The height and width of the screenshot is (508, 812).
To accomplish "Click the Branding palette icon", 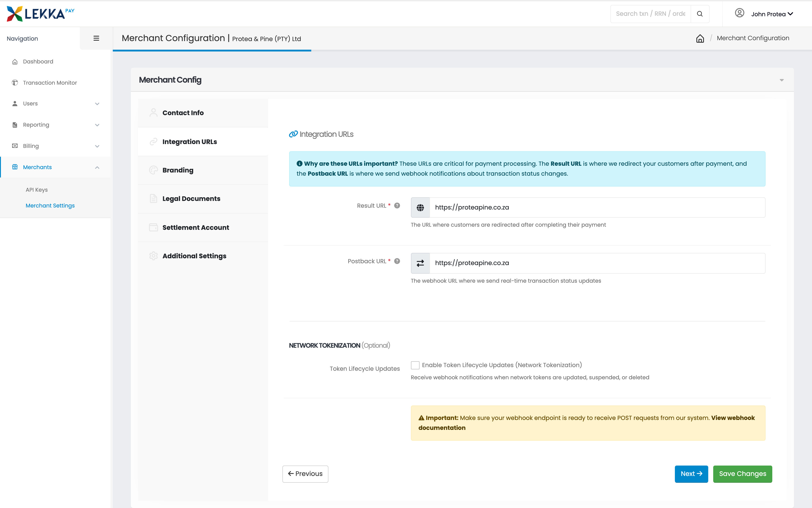I will [153, 170].
